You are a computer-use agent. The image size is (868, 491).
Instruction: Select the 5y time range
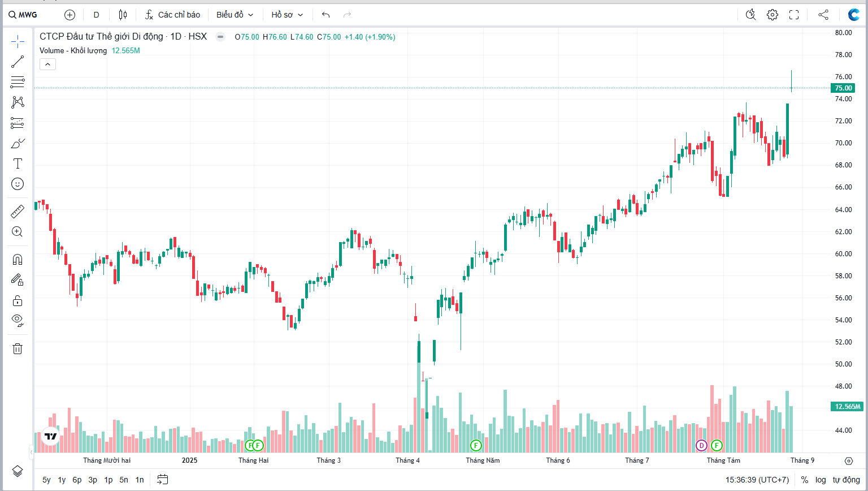coord(46,480)
